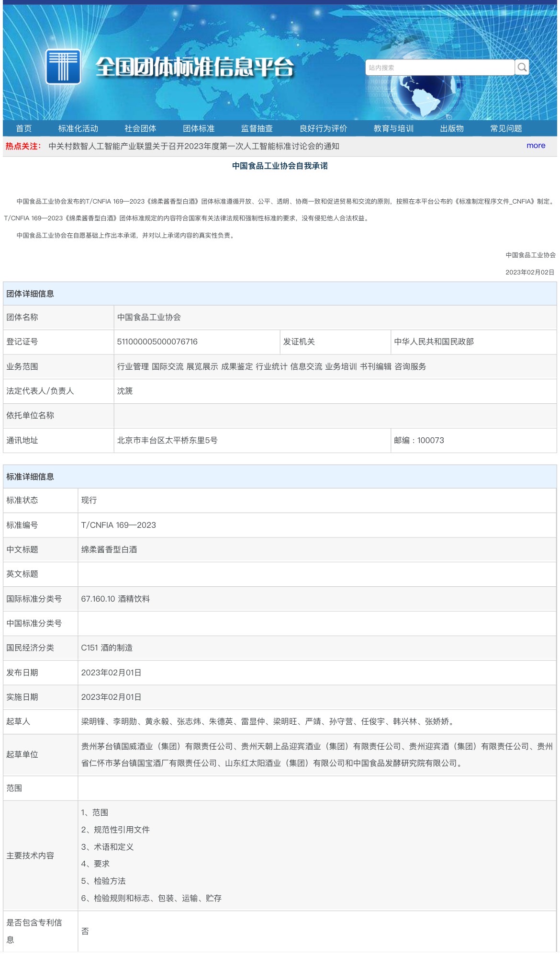
Task: Type in the 站内搜索 search field
Action: pyautogui.click(x=439, y=68)
